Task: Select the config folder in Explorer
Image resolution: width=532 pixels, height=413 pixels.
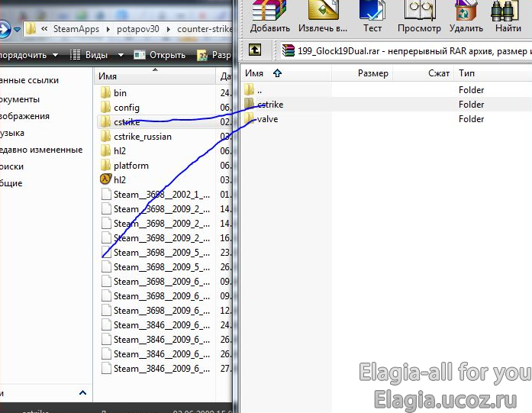Action: pyautogui.click(x=127, y=108)
